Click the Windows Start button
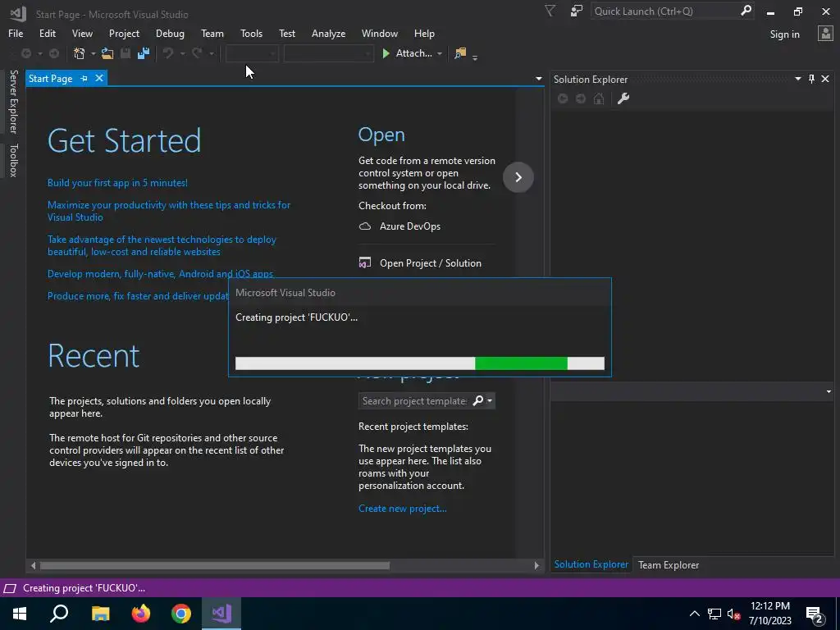 click(20, 614)
